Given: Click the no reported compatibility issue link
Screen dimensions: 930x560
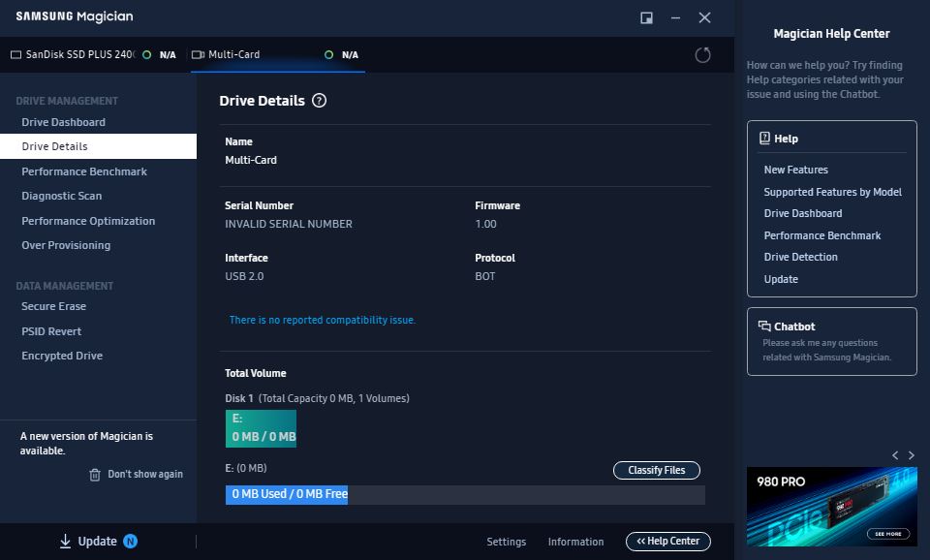Looking at the screenshot, I should tap(323, 320).
